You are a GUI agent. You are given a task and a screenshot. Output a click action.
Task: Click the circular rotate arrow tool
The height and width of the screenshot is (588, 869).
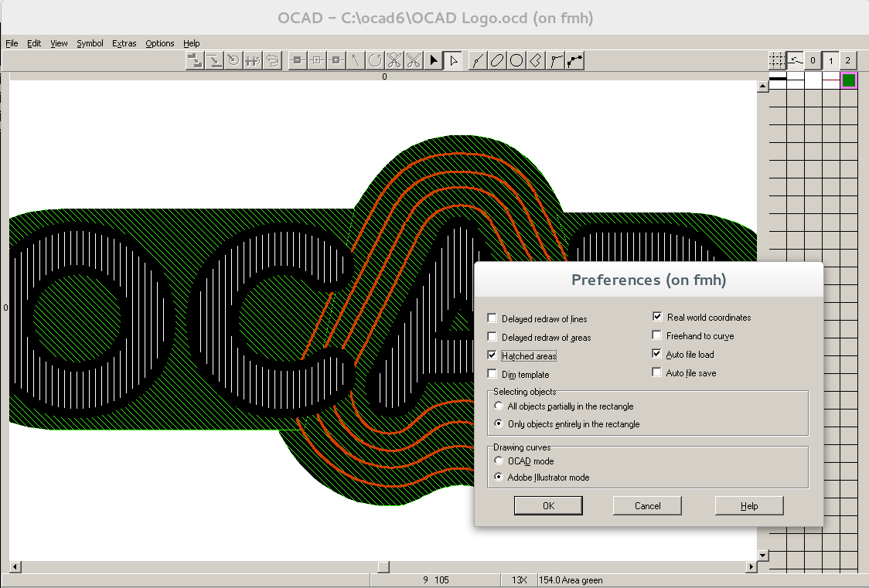pos(375,60)
